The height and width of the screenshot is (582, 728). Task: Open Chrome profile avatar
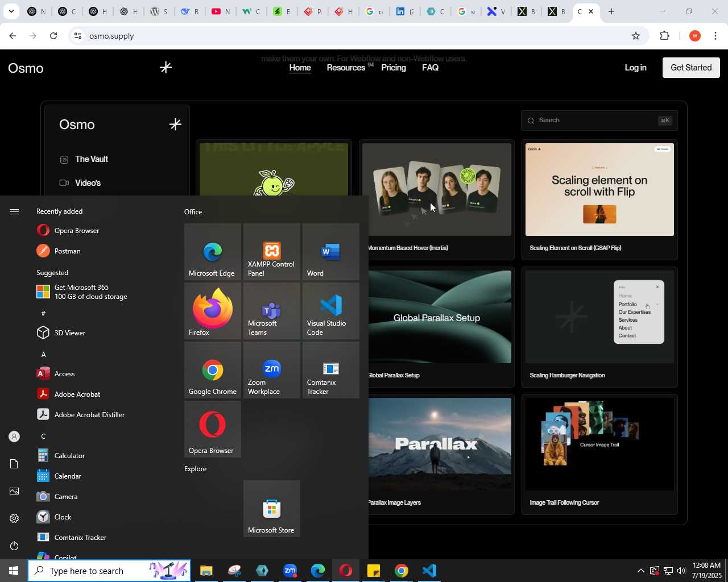[694, 36]
